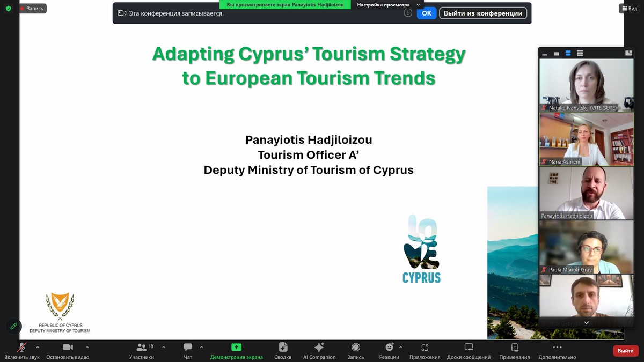Click the green Демонстрация экрана share icon

point(236,348)
